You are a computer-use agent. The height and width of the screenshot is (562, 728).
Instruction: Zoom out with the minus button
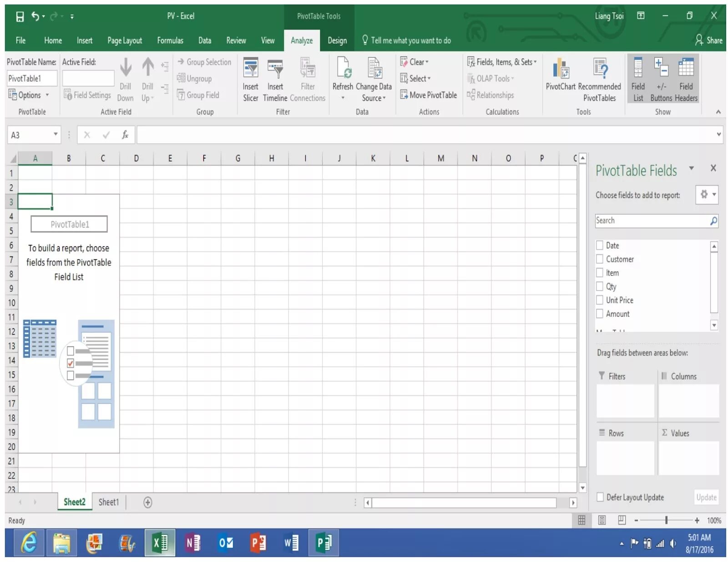636,520
